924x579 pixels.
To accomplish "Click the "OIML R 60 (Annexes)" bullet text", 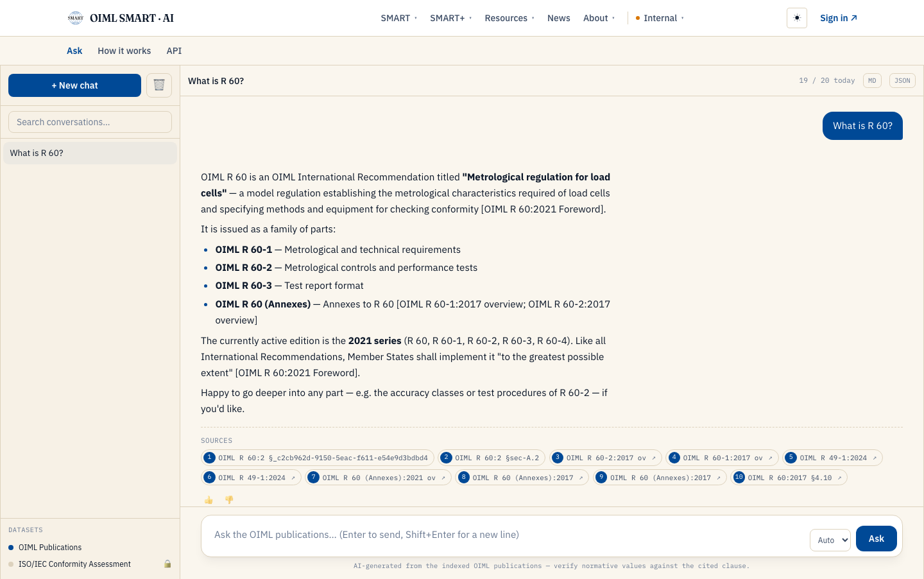I will 263,304.
